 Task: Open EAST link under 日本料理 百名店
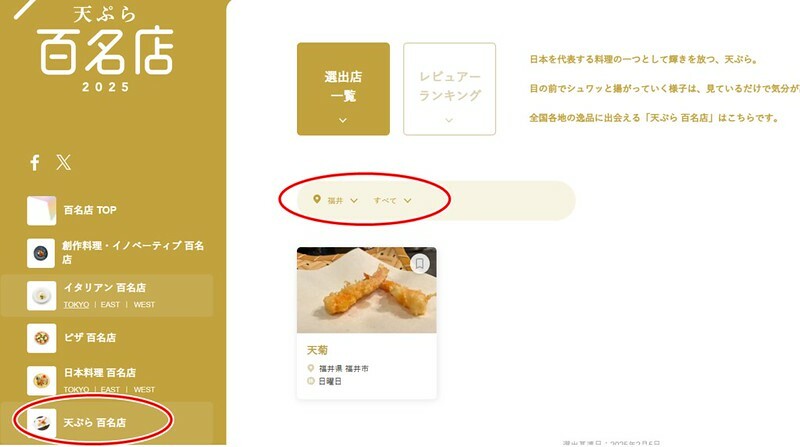[x=110, y=389]
